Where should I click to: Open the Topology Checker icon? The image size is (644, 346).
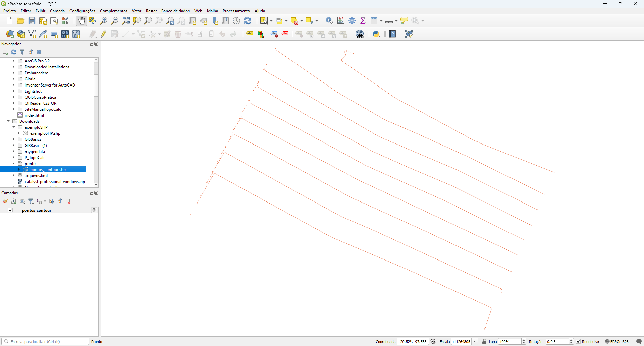(x=409, y=34)
